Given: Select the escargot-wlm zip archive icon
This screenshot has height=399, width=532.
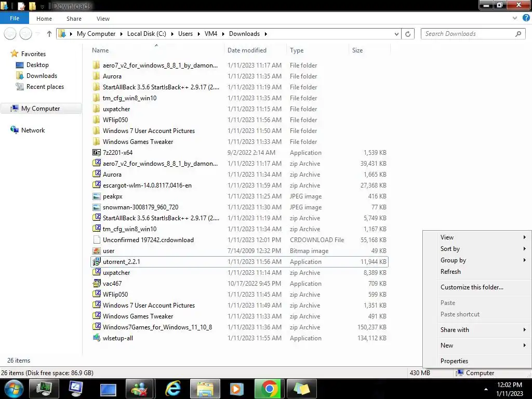Looking at the screenshot, I should tap(97, 185).
